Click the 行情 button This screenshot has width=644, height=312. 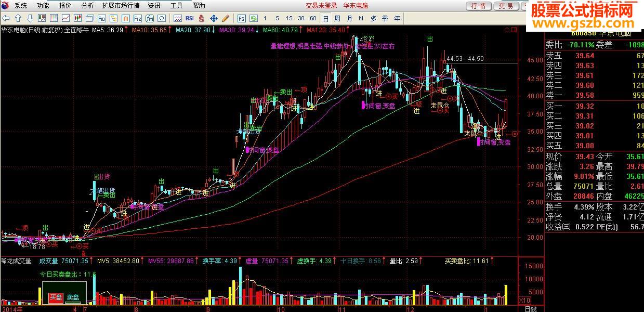tap(479, 6)
